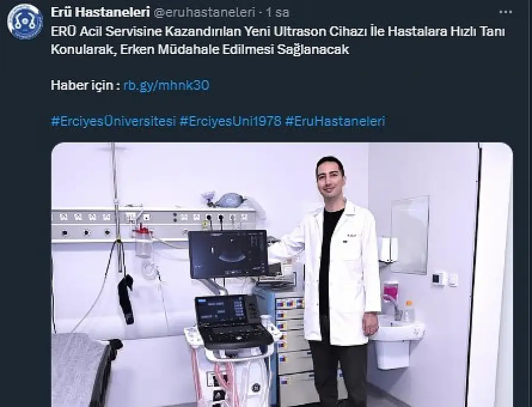Open the #ErciyesÜniversitesi hashtag
The image size is (532, 407).
coord(113,121)
